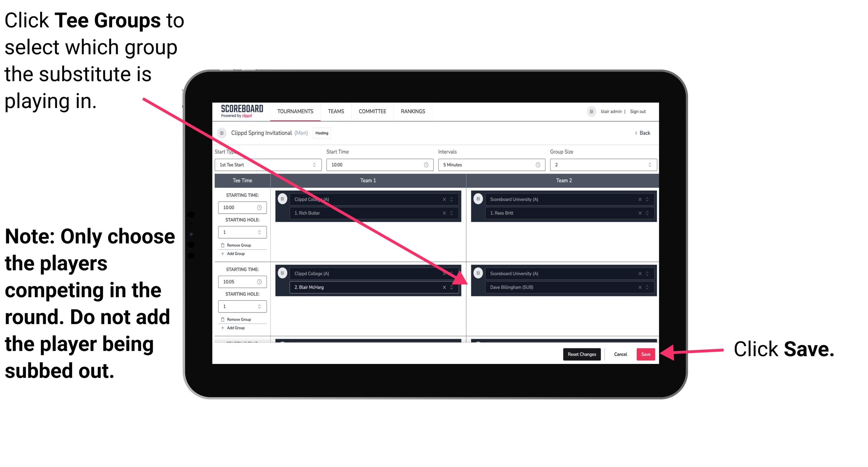Click the X icon next to Rees Britt

click(x=637, y=213)
